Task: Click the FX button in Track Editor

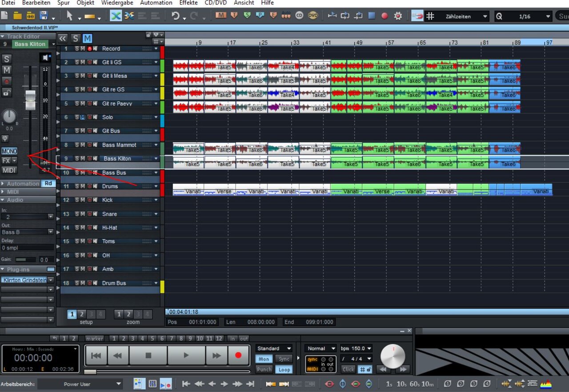Action: [x=6, y=160]
